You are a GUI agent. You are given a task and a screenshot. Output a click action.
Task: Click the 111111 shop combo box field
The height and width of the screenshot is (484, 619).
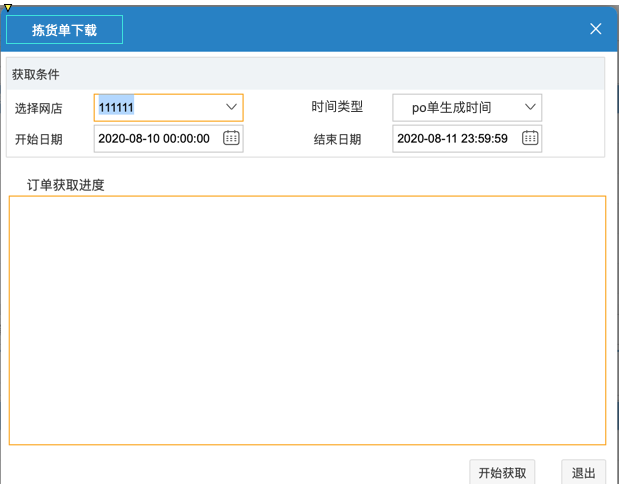pos(169,107)
